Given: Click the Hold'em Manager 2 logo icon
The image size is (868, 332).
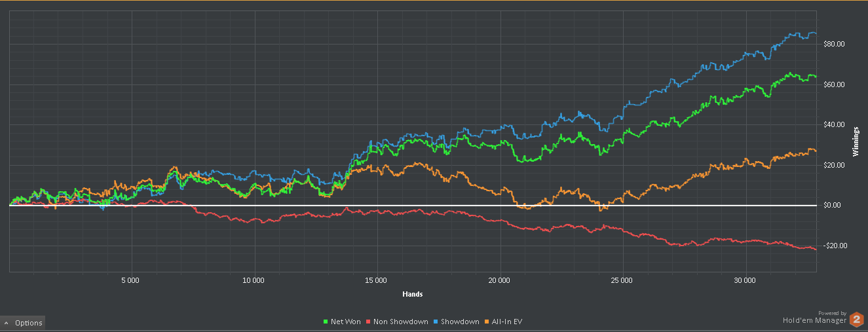Looking at the screenshot, I should coord(857,320).
